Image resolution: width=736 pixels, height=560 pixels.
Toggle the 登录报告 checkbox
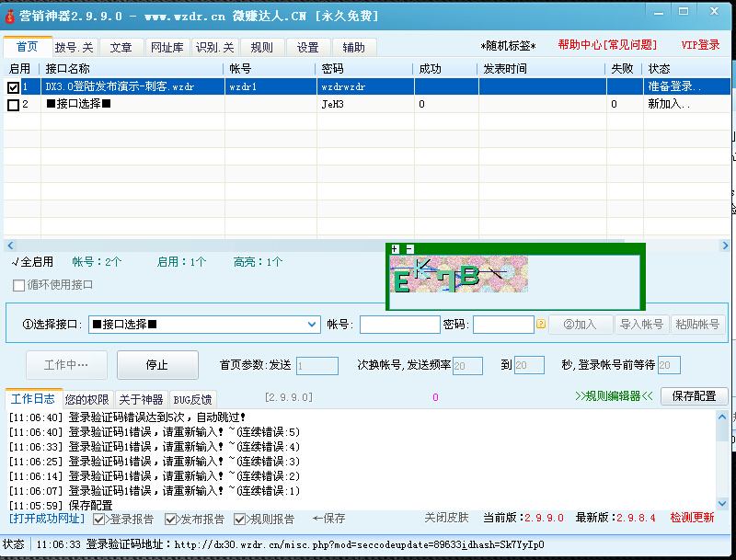pos(99,520)
